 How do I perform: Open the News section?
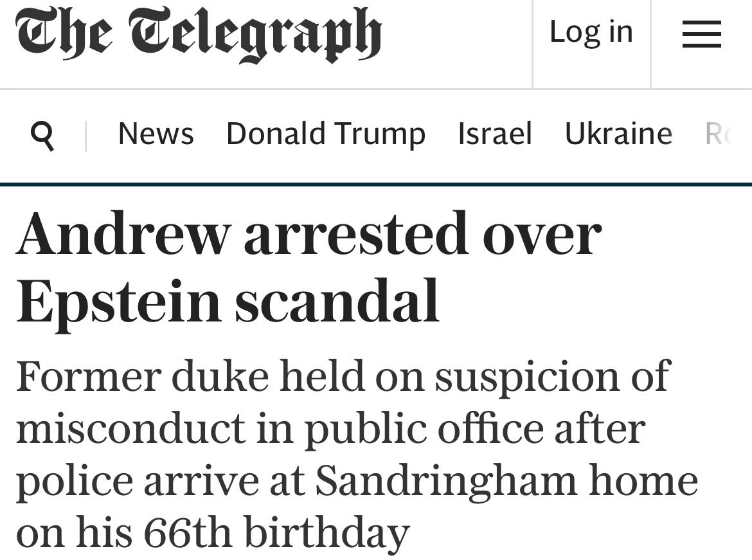coord(156,134)
